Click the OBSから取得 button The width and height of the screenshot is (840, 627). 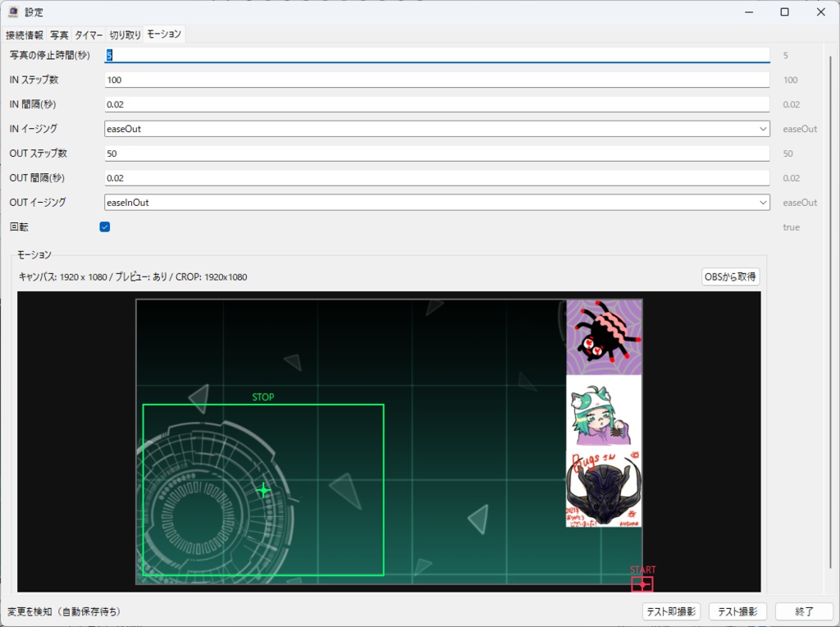click(730, 277)
